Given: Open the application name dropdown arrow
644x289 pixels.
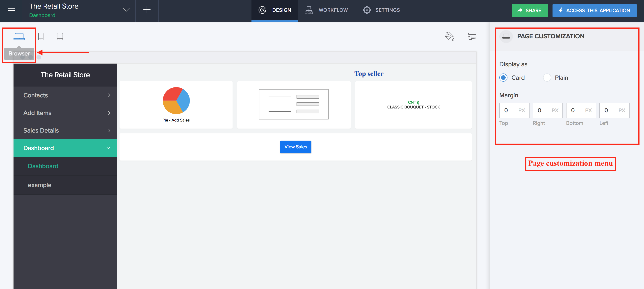Looking at the screenshot, I should pyautogui.click(x=126, y=10).
